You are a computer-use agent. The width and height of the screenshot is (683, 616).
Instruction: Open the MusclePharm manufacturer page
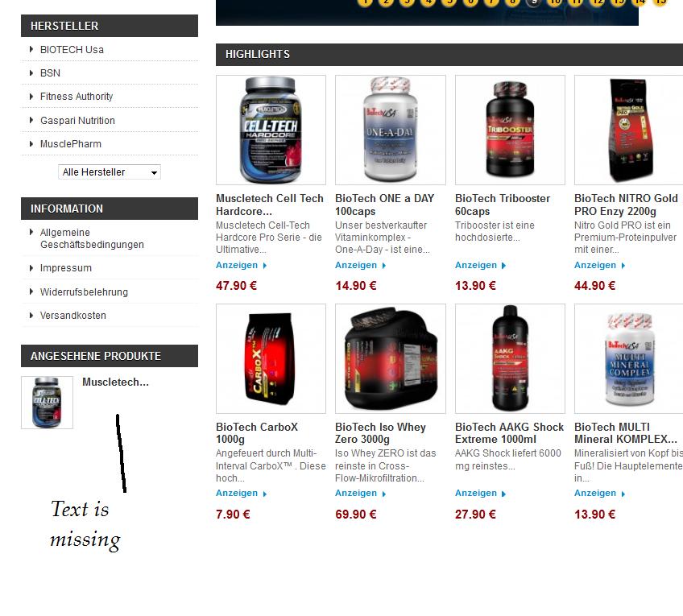point(71,143)
